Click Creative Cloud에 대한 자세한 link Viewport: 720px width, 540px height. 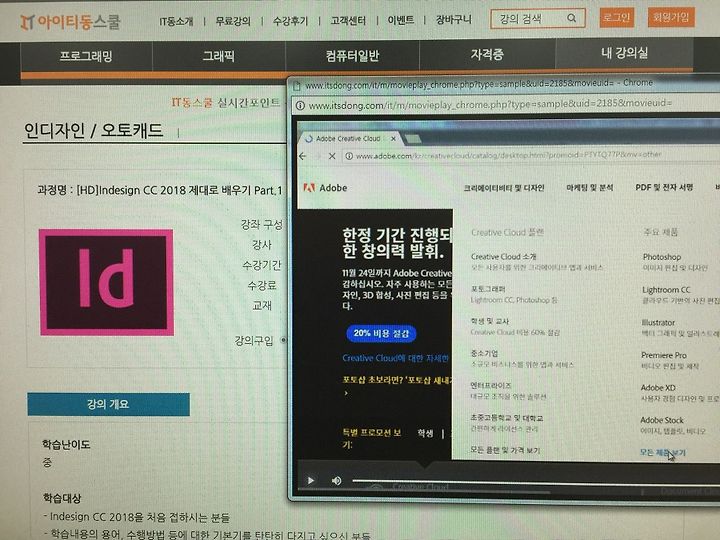[395, 358]
